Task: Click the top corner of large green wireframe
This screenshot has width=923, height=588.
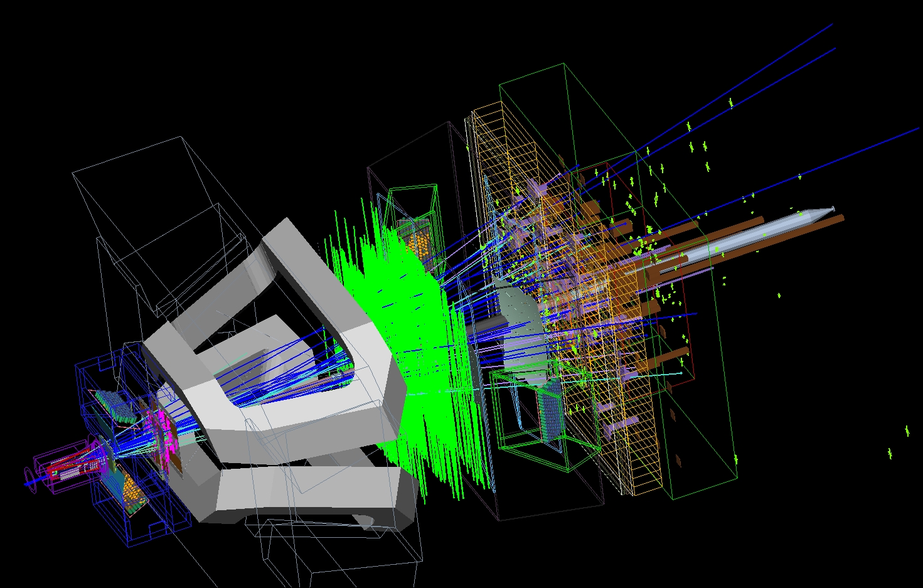Action: coord(564,64)
